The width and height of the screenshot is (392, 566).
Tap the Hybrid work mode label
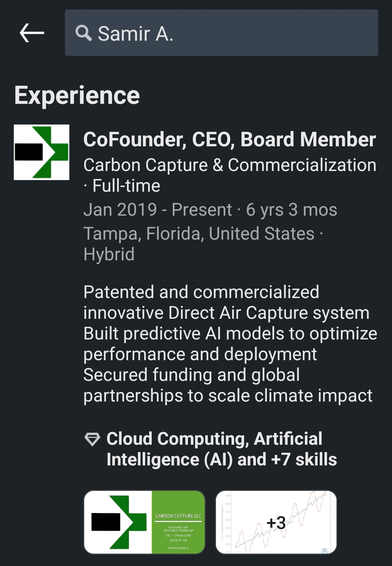point(109,254)
